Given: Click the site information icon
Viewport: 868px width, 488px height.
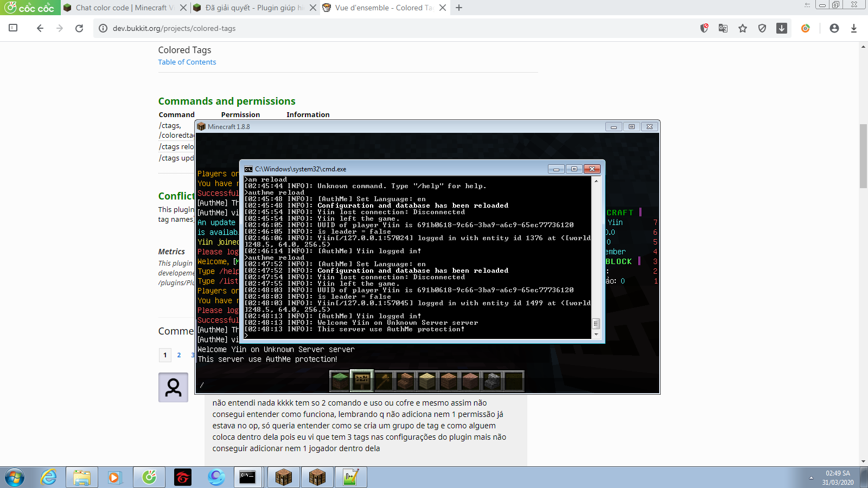Looking at the screenshot, I should (103, 28).
